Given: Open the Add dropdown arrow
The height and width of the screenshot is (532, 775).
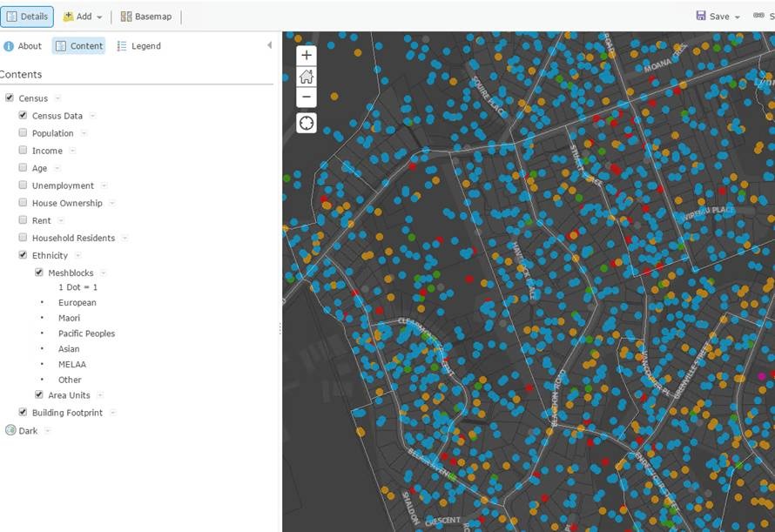Looking at the screenshot, I should (99, 17).
